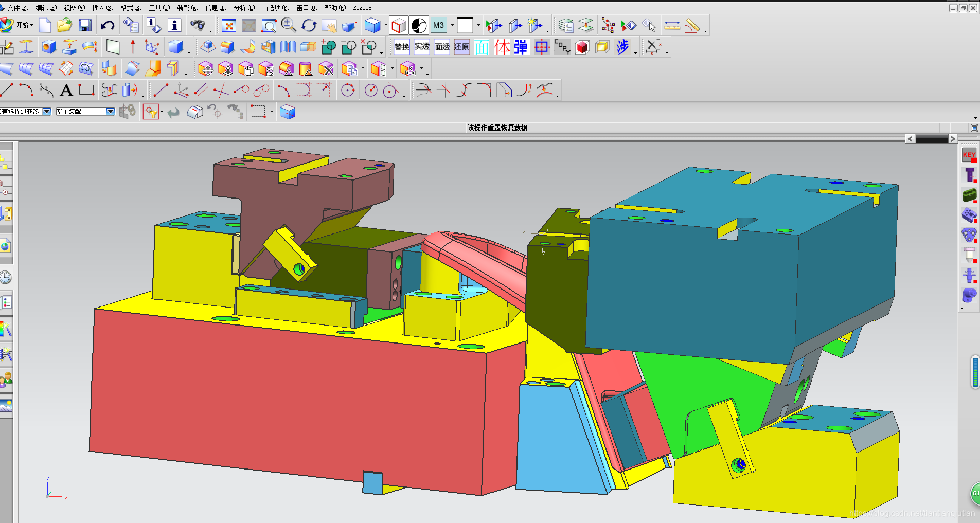Click the Delete Face icon with the X

click(x=326, y=68)
